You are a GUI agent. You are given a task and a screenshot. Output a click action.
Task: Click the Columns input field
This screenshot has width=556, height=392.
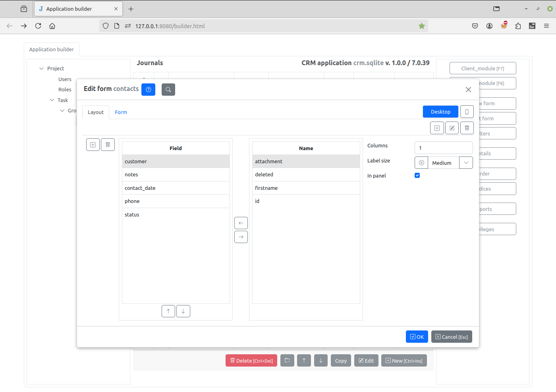(444, 148)
